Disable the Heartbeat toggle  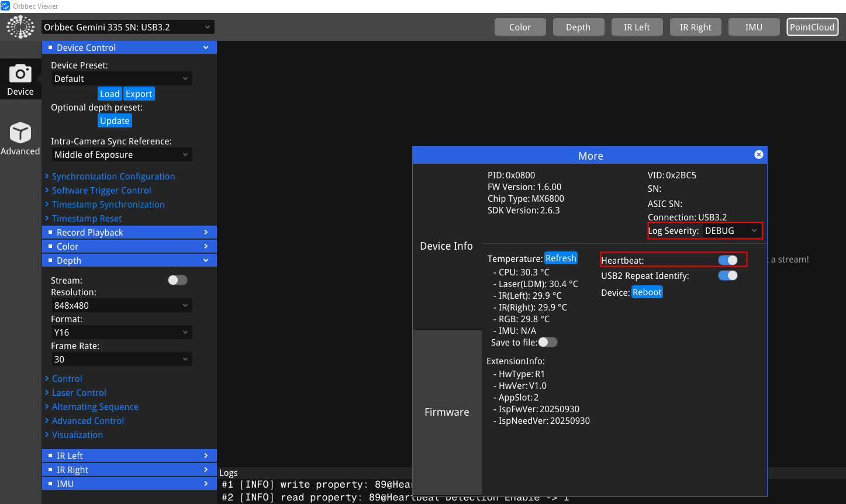(x=727, y=260)
